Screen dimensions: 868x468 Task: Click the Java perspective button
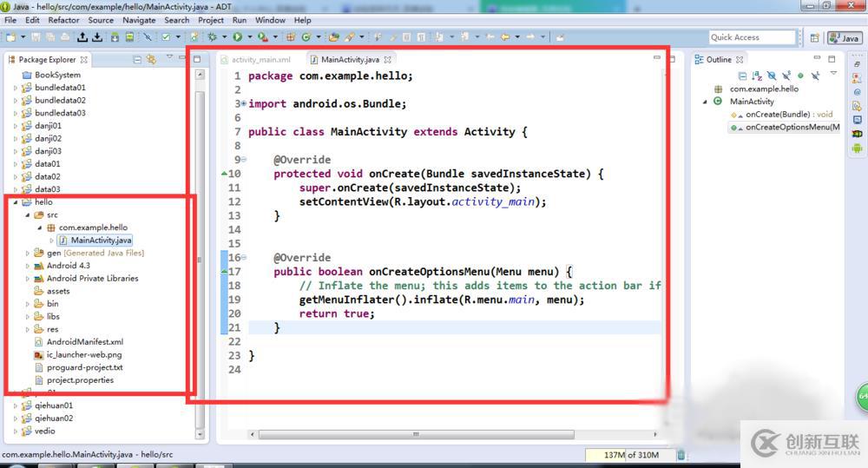tap(845, 37)
